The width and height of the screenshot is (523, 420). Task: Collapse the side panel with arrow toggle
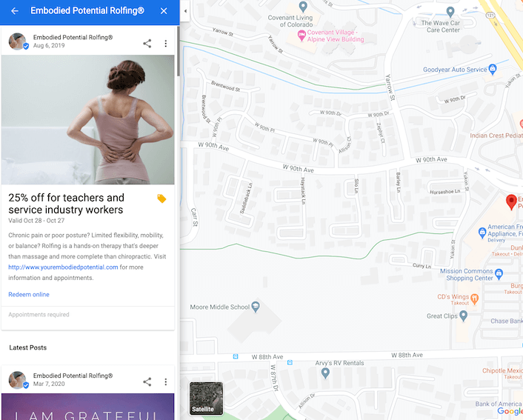[185, 11]
